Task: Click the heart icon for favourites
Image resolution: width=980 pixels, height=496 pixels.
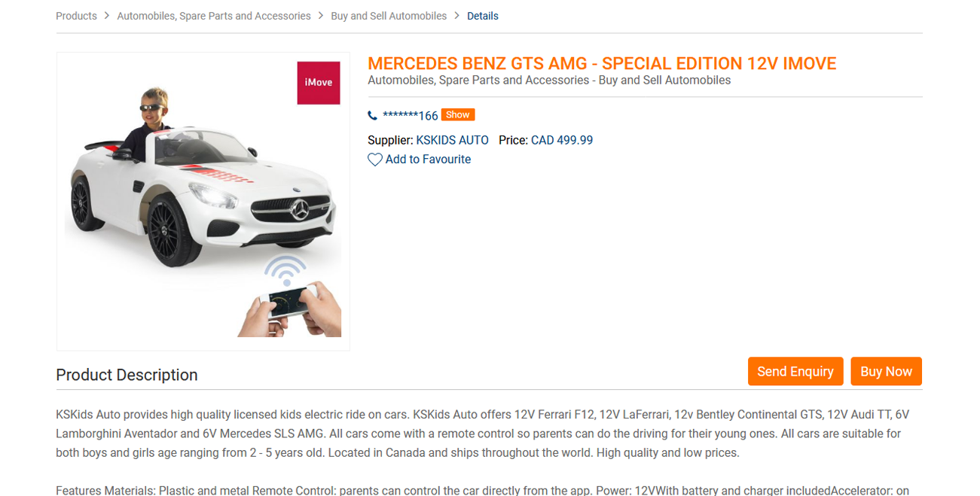Action: (374, 160)
